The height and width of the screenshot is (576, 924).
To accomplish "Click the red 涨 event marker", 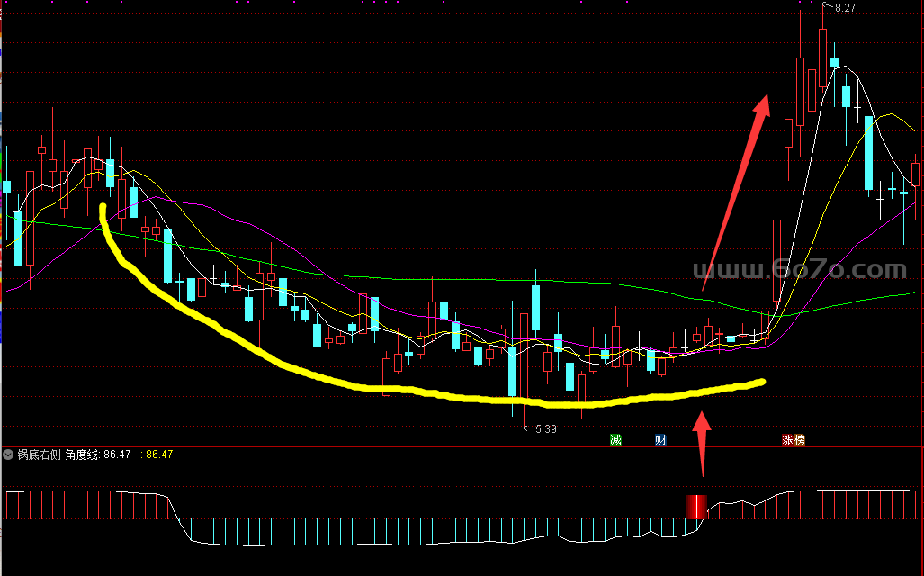I will point(788,440).
